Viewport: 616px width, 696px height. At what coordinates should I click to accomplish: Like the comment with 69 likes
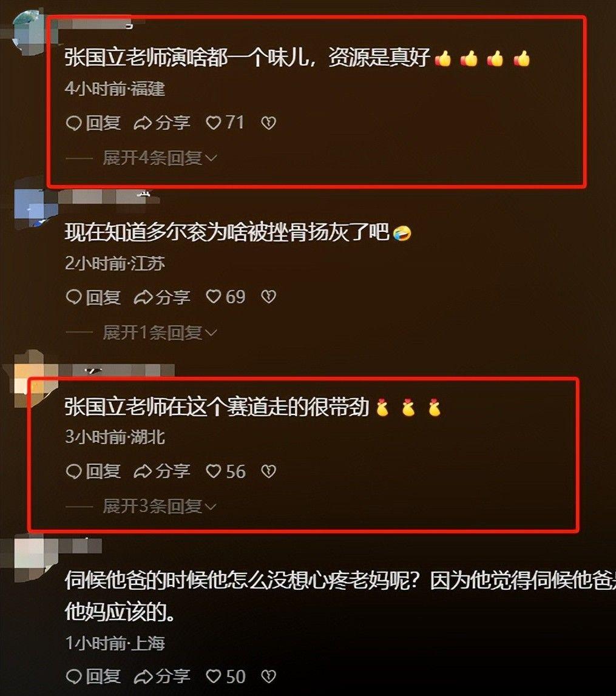tap(225, 297)
